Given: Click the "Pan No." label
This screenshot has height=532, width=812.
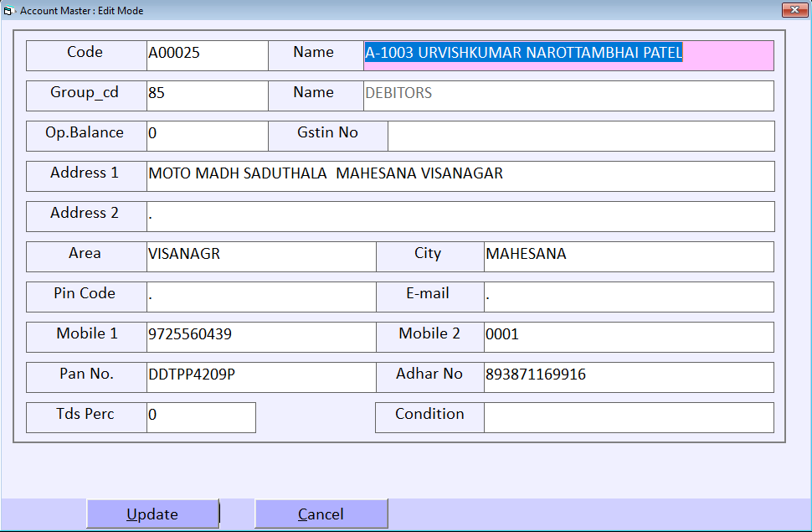Looking at the screenshot, I should (86, 374).
